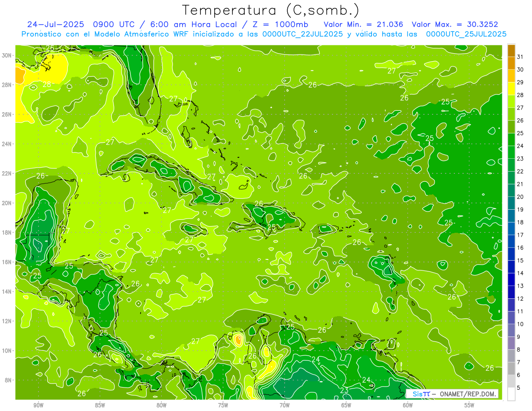The image size is (532, 411).
Task: Pick the yellow legend swatch between 28 and 29
Action: (x=512, y=89)
